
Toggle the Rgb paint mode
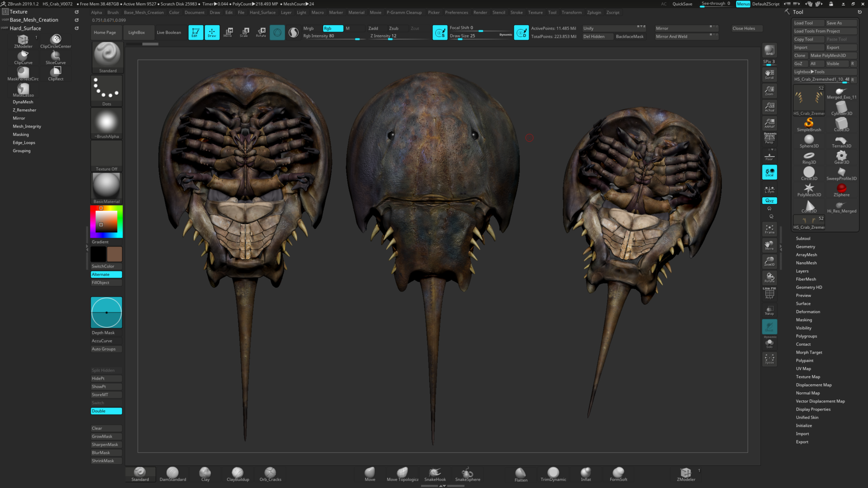pyautogui.click(x=332, y=28)
